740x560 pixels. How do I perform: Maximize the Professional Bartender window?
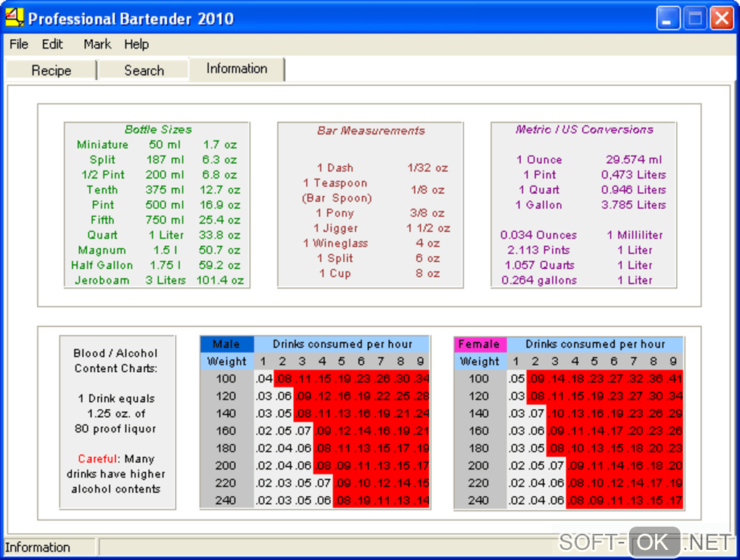[x=695, y=18]
